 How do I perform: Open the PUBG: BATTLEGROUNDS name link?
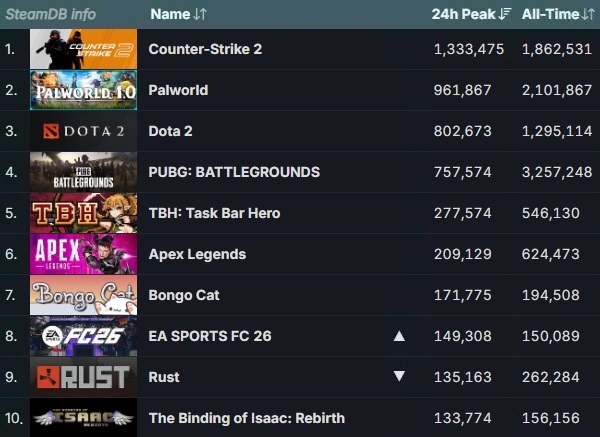(234, 172)
